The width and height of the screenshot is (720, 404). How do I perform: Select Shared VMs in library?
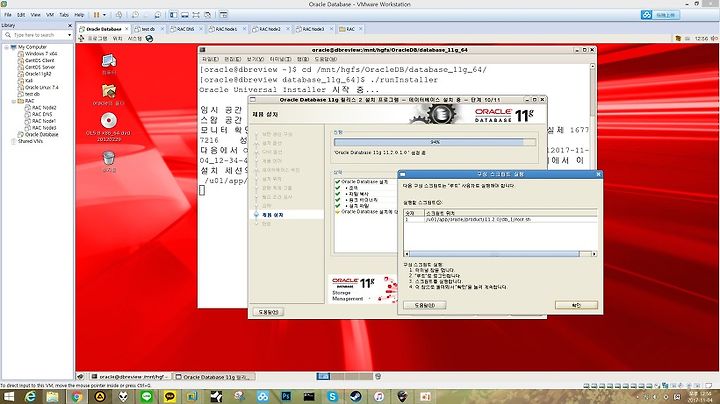tap(30, 141)
